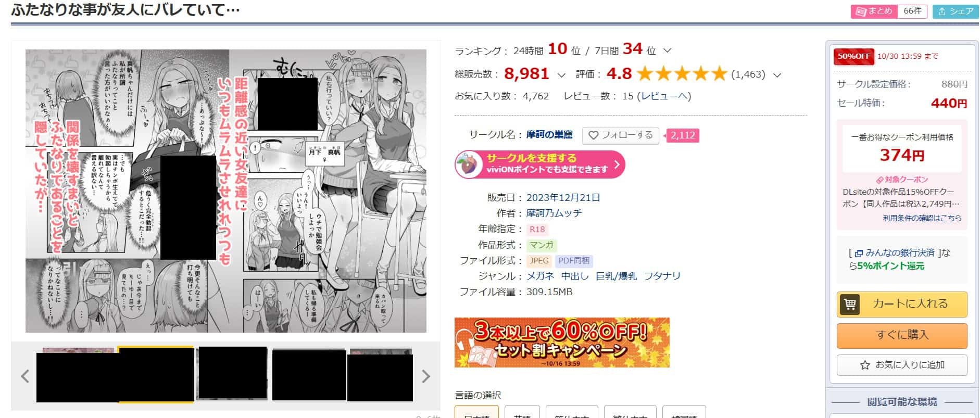Click the すぐに購入 button
Viewport: 980px width, 418px height.
[x=902, y=336]
